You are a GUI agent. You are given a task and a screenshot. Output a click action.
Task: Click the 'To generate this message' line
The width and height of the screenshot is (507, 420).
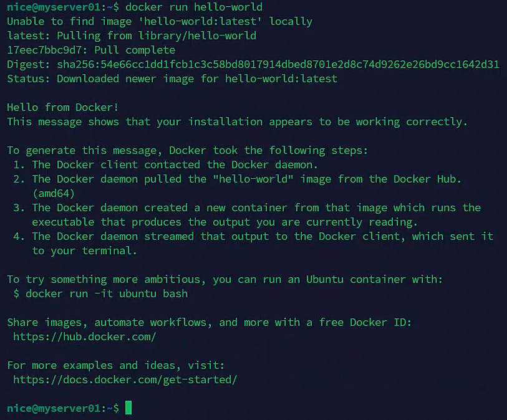(x=188, y=151)
